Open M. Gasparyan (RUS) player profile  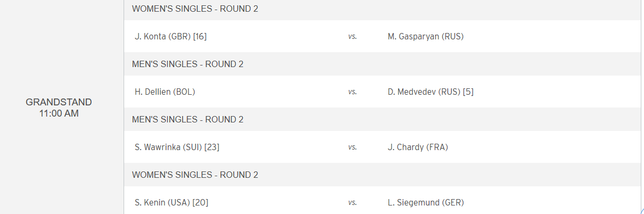coord(426,37)
